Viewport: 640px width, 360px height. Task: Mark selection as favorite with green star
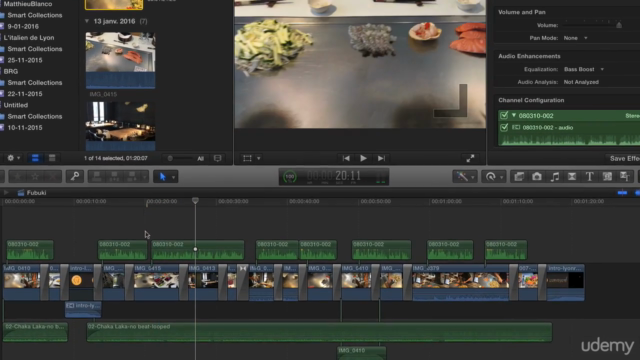(x=18, y=176)
